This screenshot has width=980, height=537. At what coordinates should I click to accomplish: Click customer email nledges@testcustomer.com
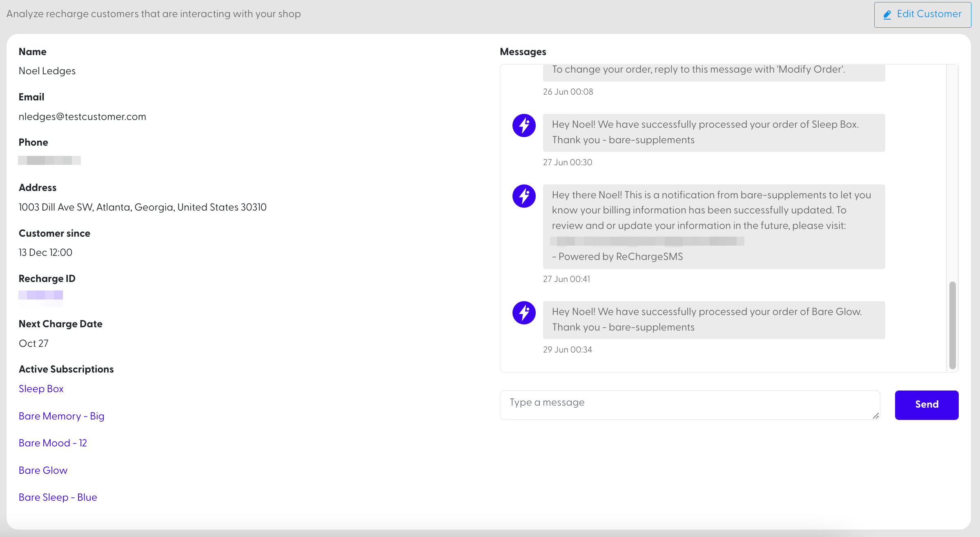tap(82, 117)
